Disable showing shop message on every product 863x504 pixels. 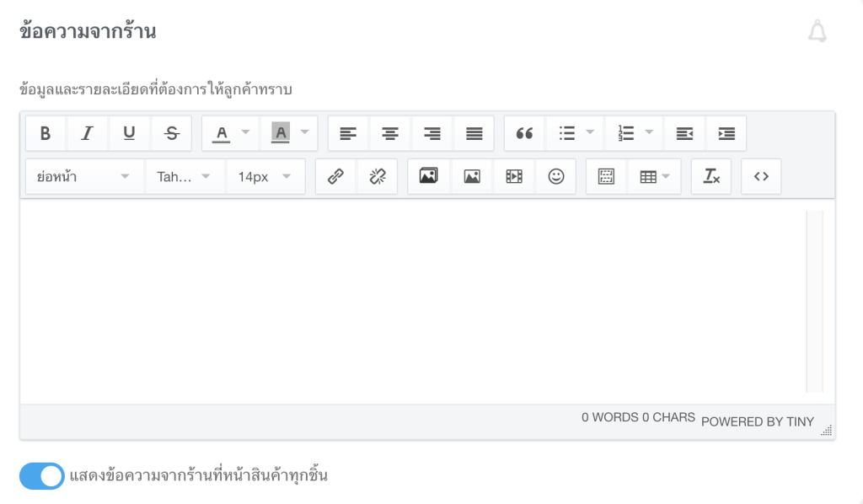42,476
